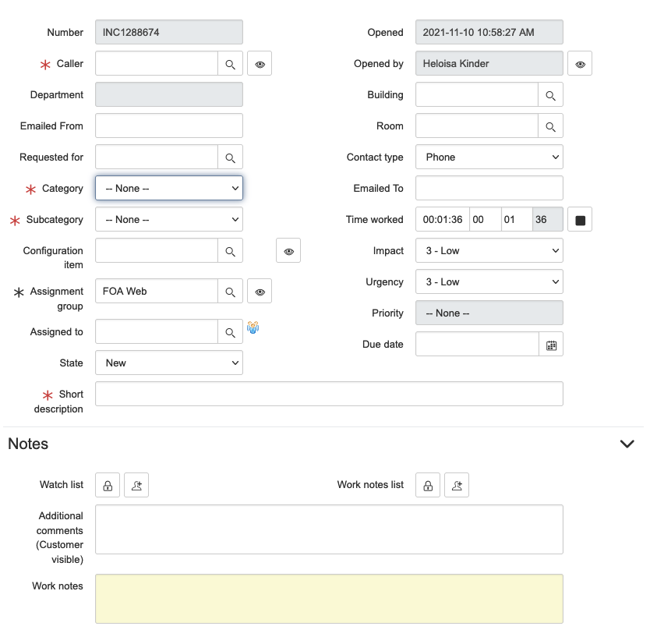The height and width of the screenshot is (644, 650).
Task: Click the Short description input field
Action: pyautogui.click(x=328, y=395)
